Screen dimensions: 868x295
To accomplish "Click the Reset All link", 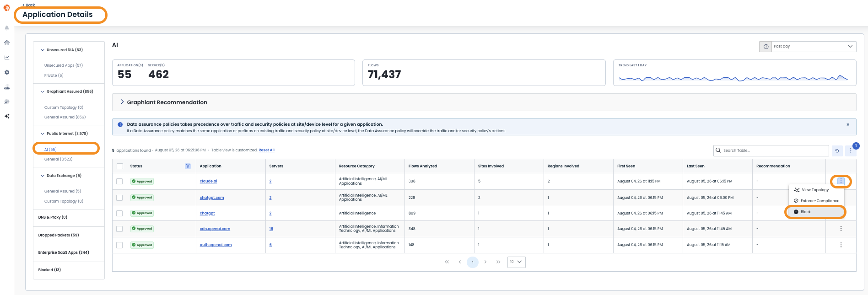I will pos(267,150).
